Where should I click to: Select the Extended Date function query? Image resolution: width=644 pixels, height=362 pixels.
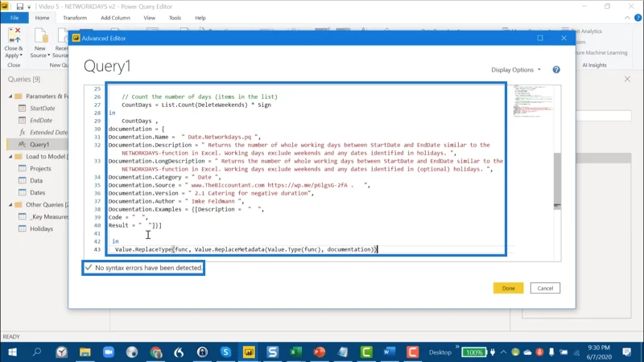coord(48,132)
